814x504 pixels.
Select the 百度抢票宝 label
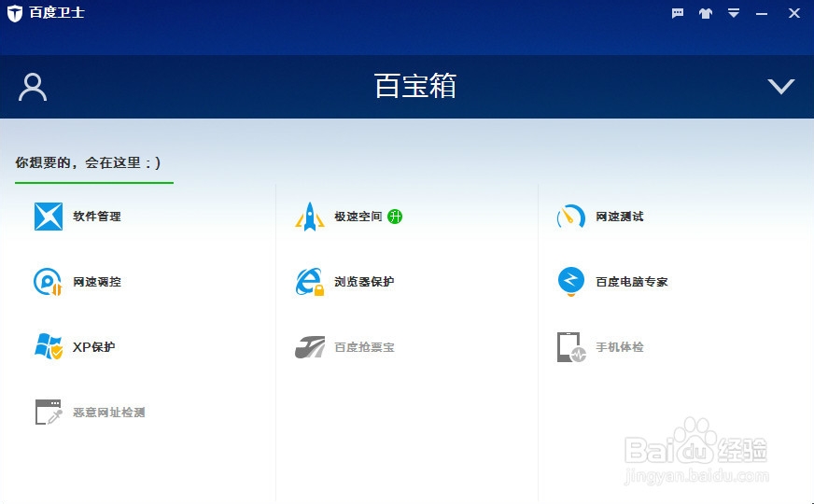[364, 347]
